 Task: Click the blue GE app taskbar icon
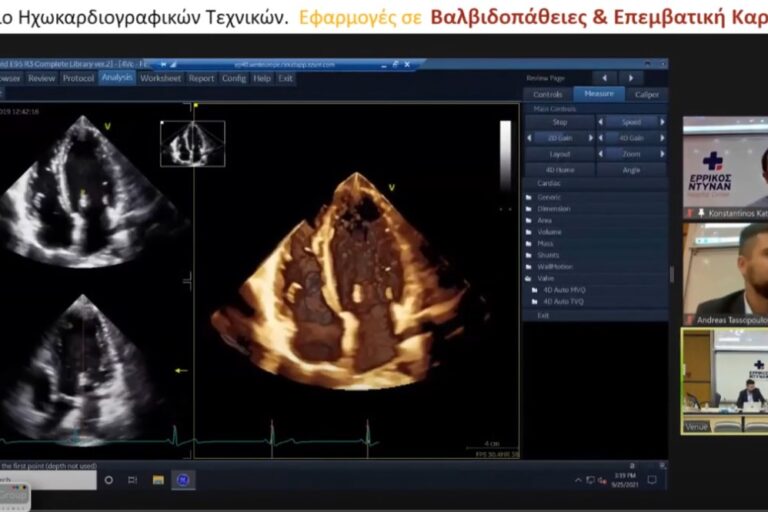click(183, 480)
